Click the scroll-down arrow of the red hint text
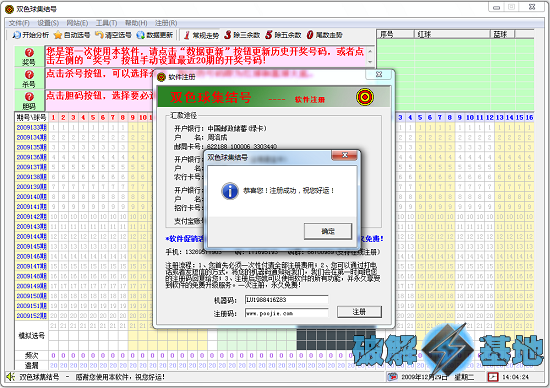 [370, 62]
